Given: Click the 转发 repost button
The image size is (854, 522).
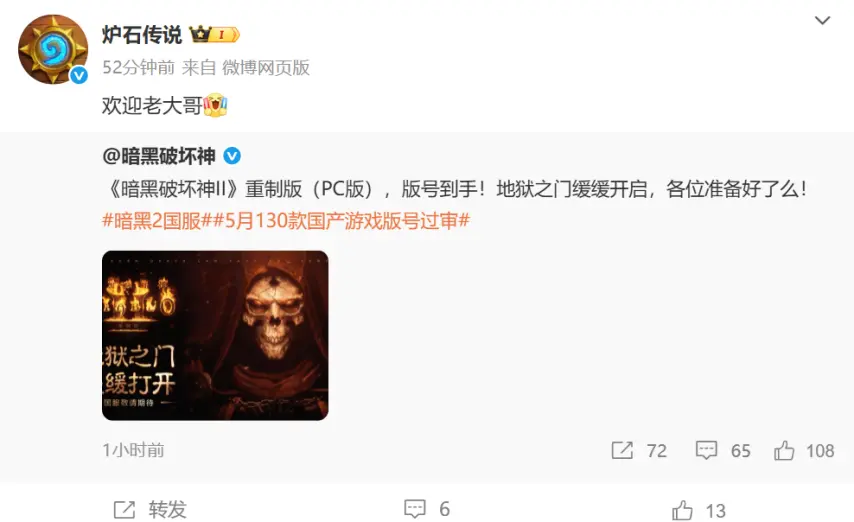Looking at the screenshot, I should tap(150, 510).
